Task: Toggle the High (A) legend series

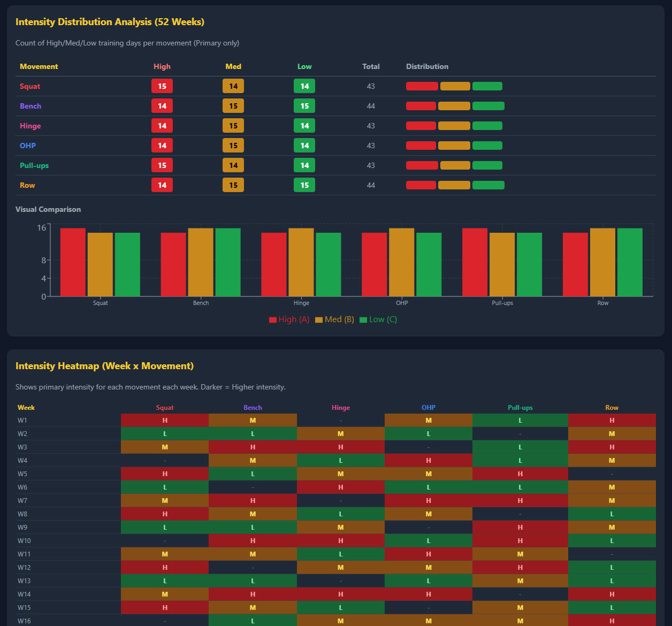Action: coord(289,319)
